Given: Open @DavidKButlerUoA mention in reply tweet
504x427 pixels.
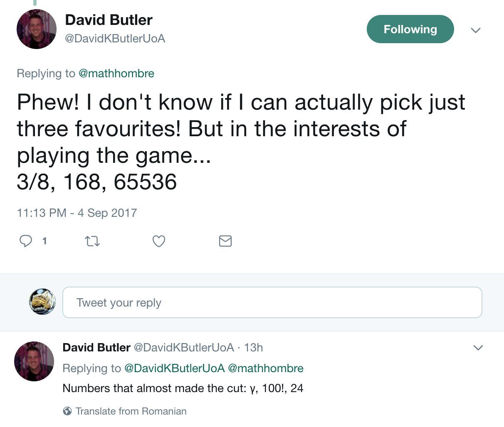Looking at the screenshot, I should (174, 368).
